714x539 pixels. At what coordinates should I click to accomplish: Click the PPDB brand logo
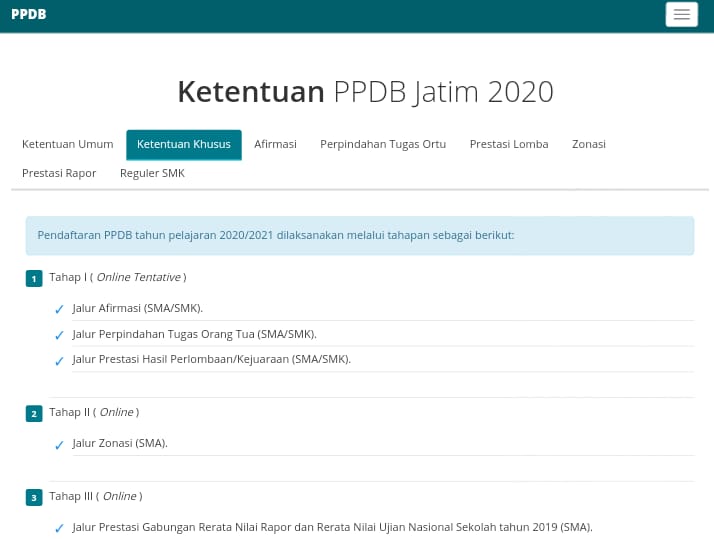point(29,14)
